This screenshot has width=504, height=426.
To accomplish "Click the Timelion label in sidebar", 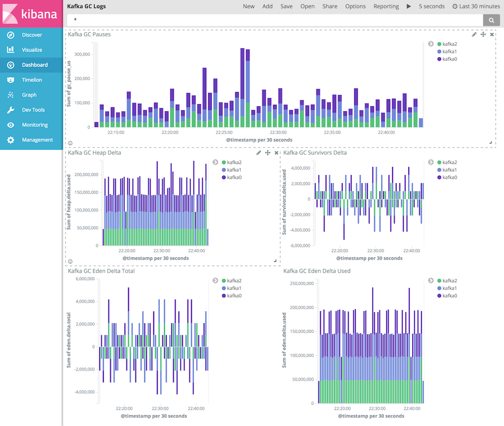I will point(32,80).
